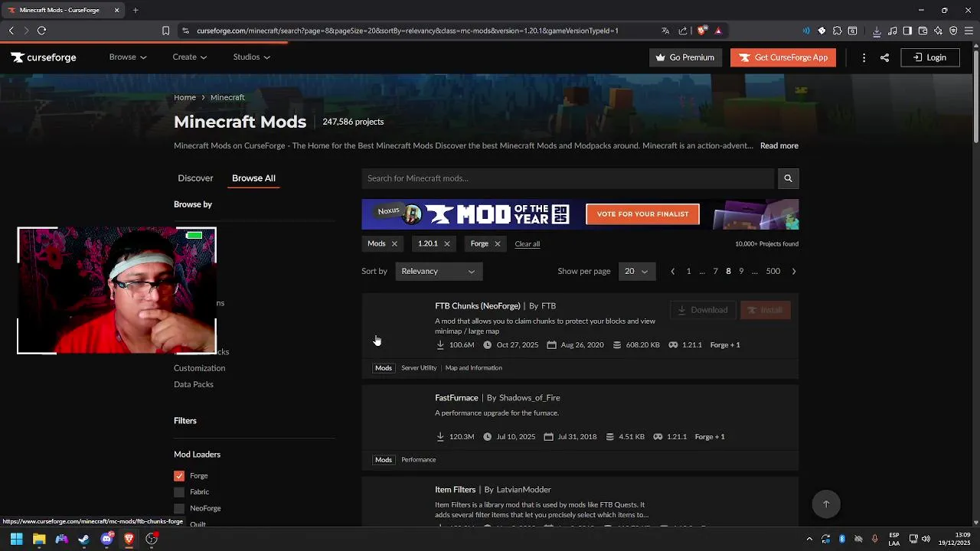Select Data Packs in Browse by list
This screenshot has height=551, width=980.
(193, 384)
